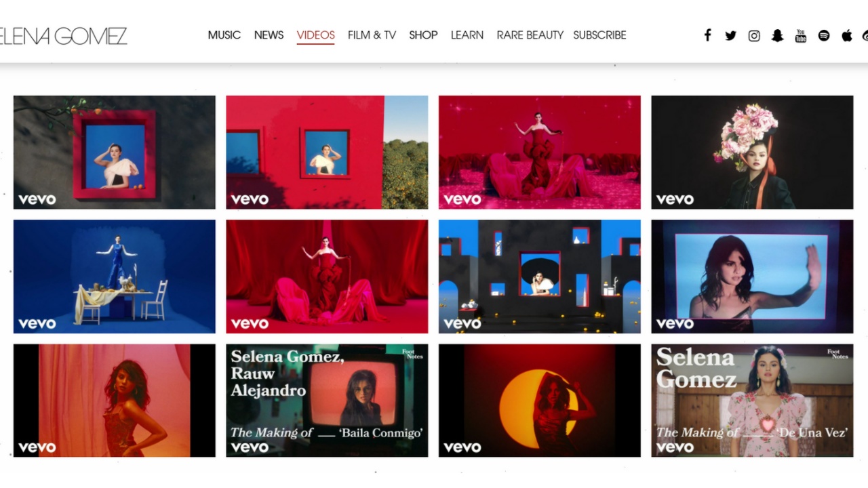Open the Instagram social icon

(x=754, y=35)
